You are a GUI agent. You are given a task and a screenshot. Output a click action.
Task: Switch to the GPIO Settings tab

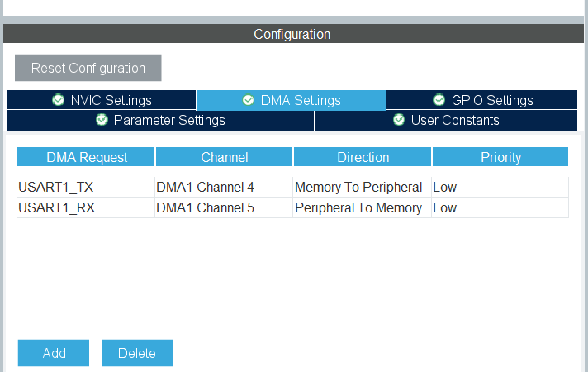pos(481,100)
